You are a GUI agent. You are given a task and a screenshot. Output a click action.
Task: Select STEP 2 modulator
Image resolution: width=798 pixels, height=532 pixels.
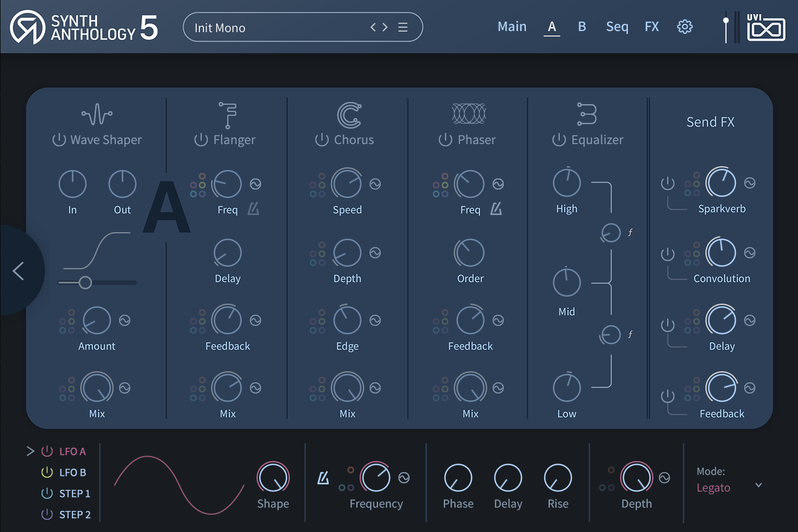coord(75,514)
